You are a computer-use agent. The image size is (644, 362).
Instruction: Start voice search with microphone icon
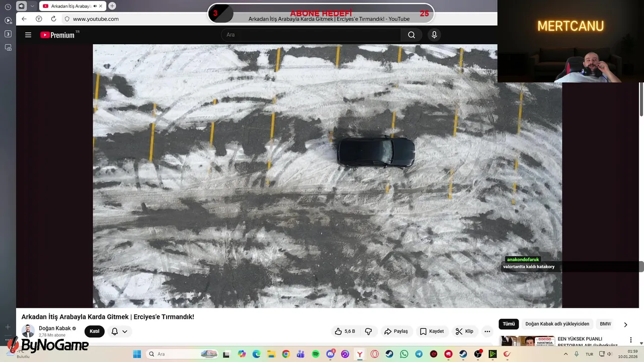(x=434, y=35)
